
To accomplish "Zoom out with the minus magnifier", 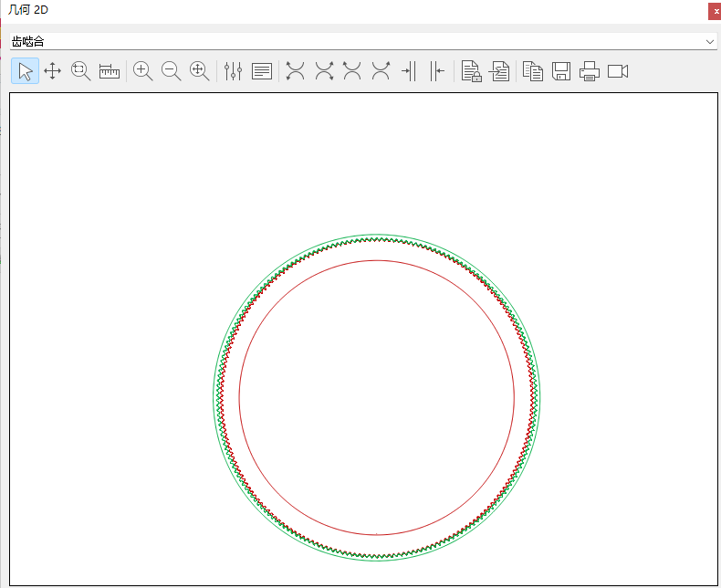I will (171, 71).
